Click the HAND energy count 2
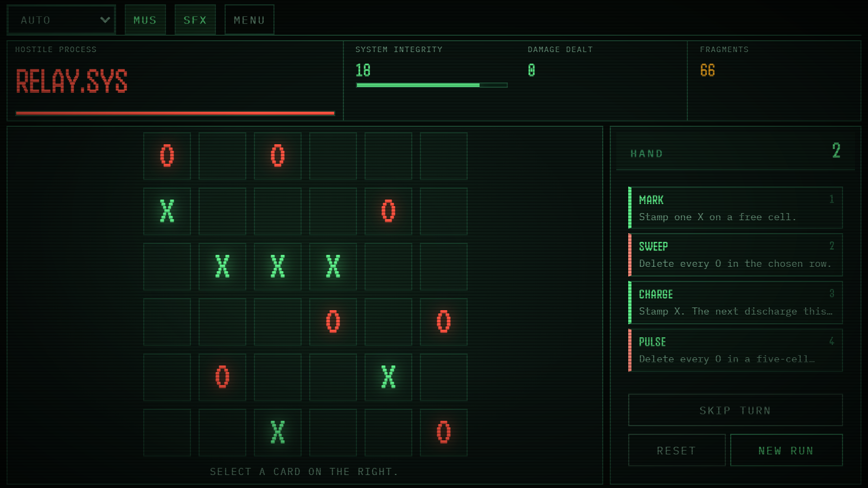This screenshot has height=488, width=868. (x=836, y=150)
